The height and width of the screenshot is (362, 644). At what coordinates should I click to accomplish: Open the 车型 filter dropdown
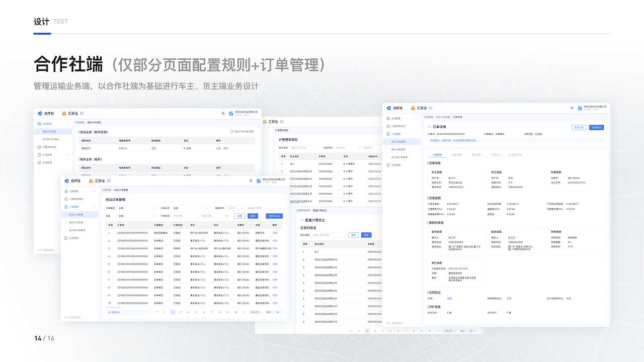click(x=136, y=215)
